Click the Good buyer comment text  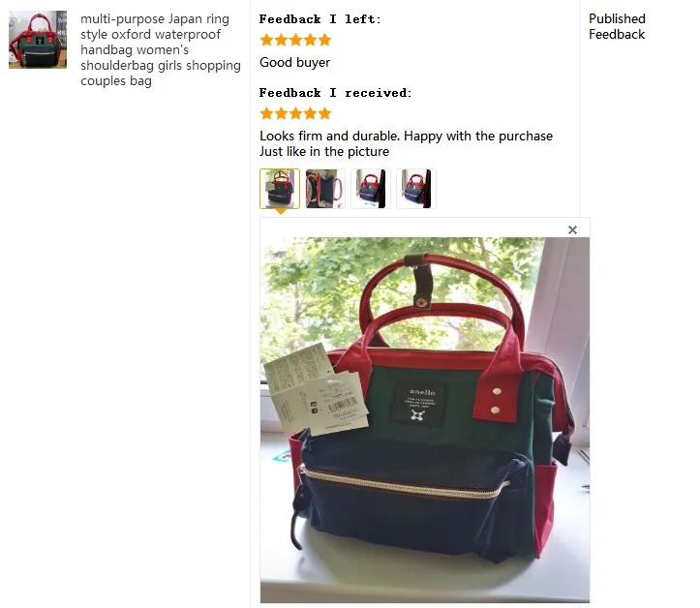[294, 63]
